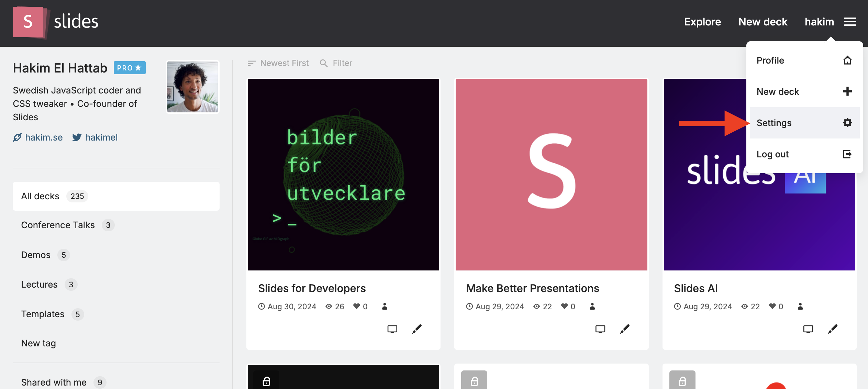
Task: Open the Make Better Presentations title
Action: [532, 288]
